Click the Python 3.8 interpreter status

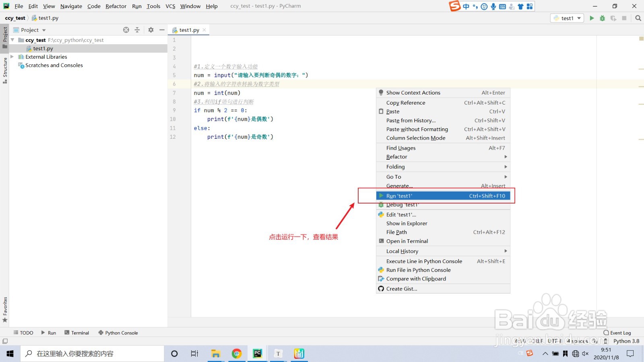(x=626, y=341)
